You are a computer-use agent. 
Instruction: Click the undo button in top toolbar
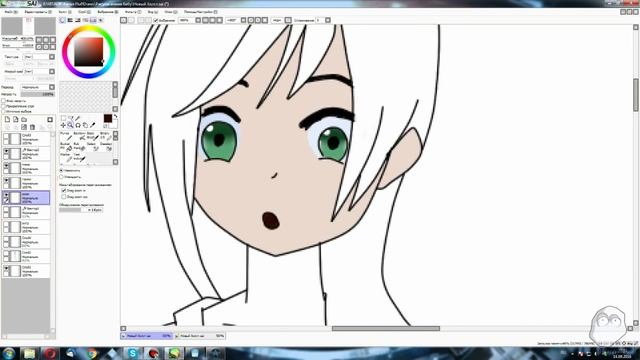(123, 20)
